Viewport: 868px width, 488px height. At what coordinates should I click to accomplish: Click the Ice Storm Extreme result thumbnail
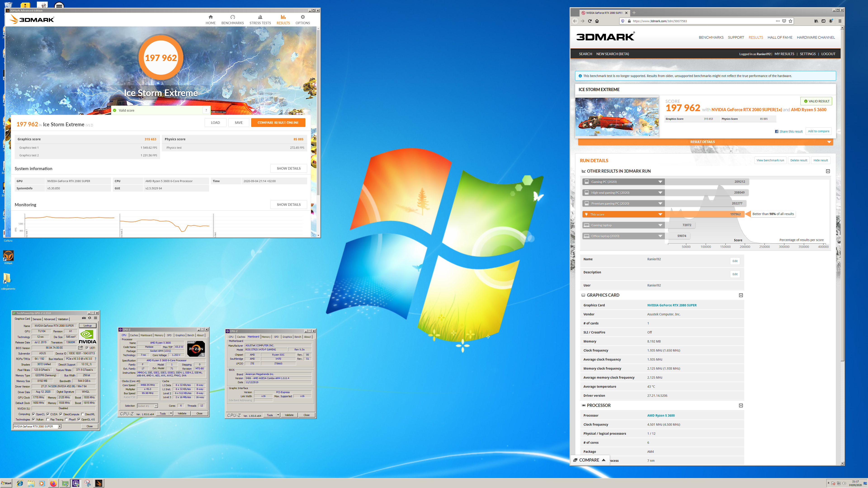coord(617,117)
